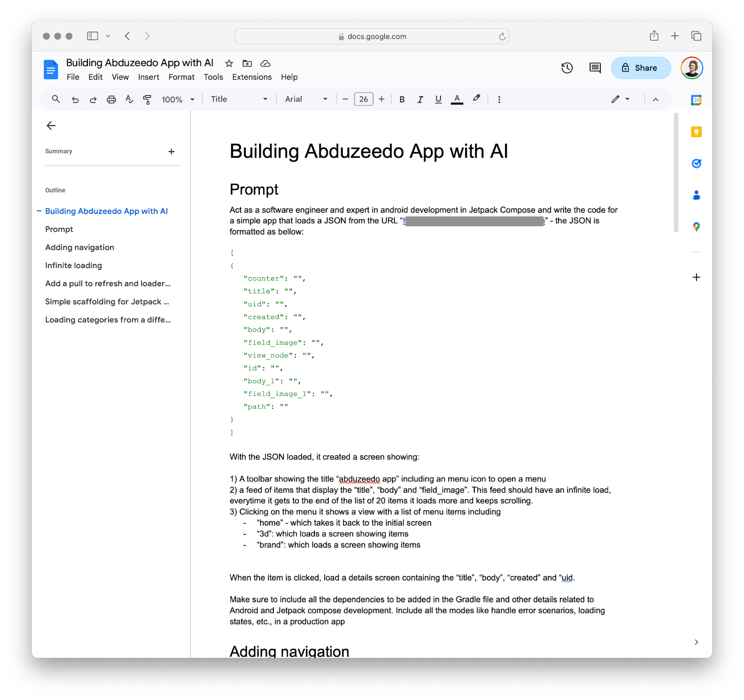Star this document
Viewport: 744px width, 700px height.
tap(229, 63)
